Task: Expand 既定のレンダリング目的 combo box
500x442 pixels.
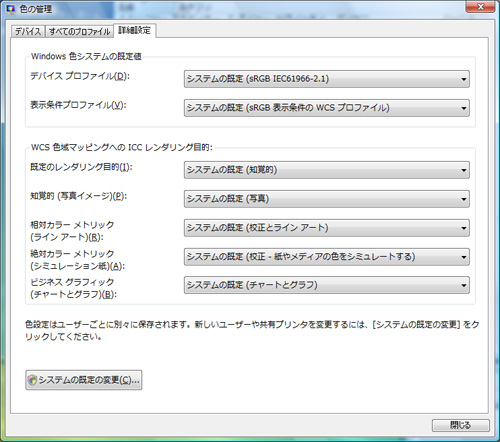Action: (327, 170)
